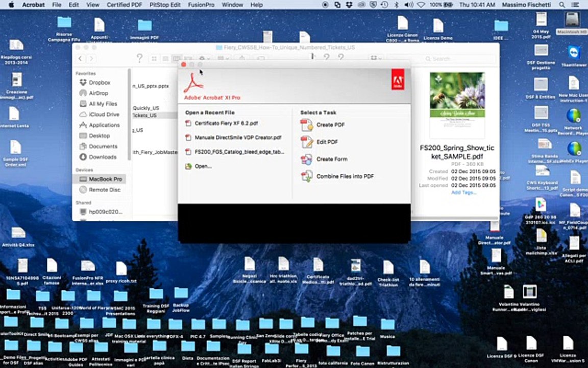Viewport: 588px width, 368px height.
Task: Open the Finder action gear dropdown
Action: [204, 59]
